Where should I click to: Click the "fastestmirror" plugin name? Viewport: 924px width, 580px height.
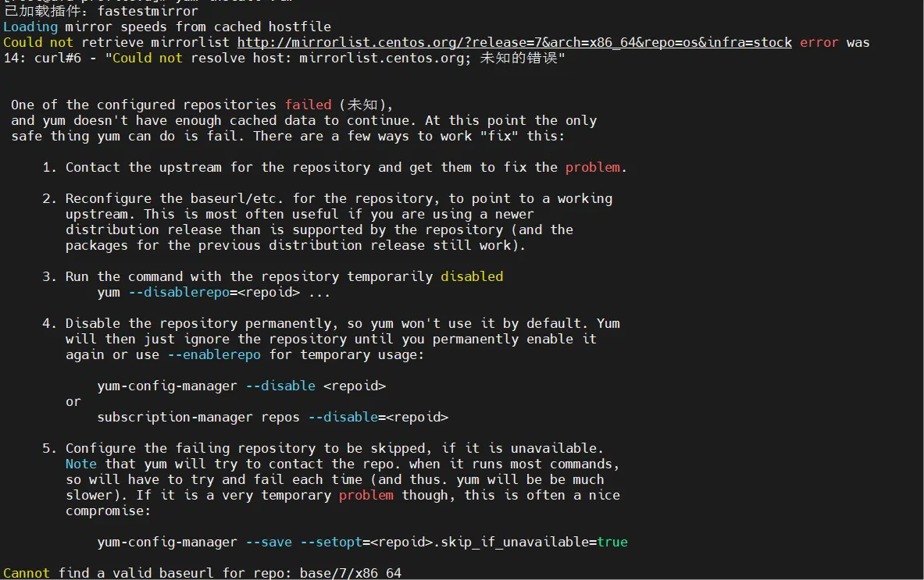(148, 11)
